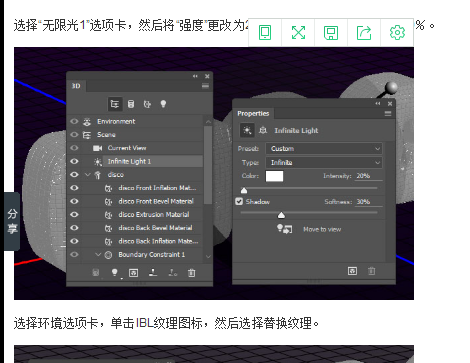Add new light from 3D panel bottom
The image size is (470, 363).
pyautogui.click(x=115, y=273)
